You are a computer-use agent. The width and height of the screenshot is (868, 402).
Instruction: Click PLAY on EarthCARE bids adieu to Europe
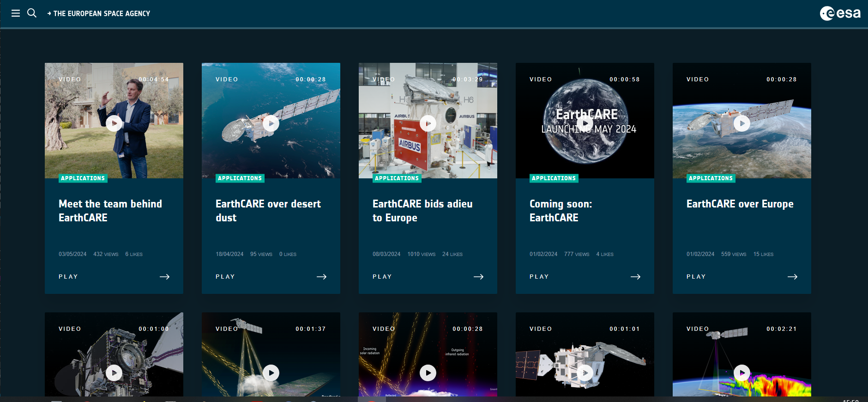pyautogui.click(x=382, y=277)
